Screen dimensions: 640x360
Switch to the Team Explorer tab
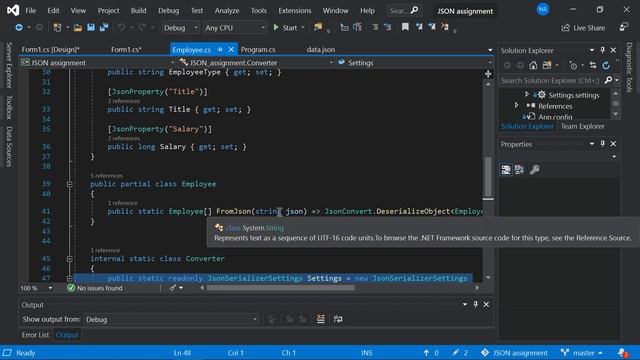[x=582, y=126]
